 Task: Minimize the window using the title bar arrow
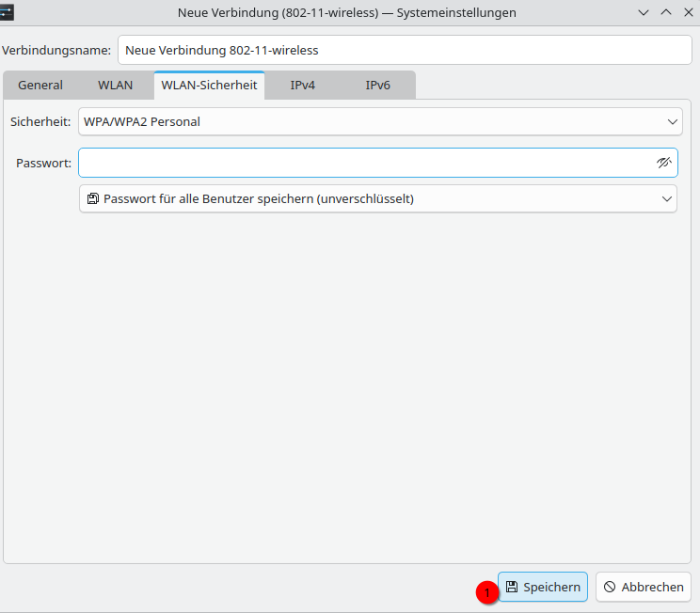click(644, 13)
